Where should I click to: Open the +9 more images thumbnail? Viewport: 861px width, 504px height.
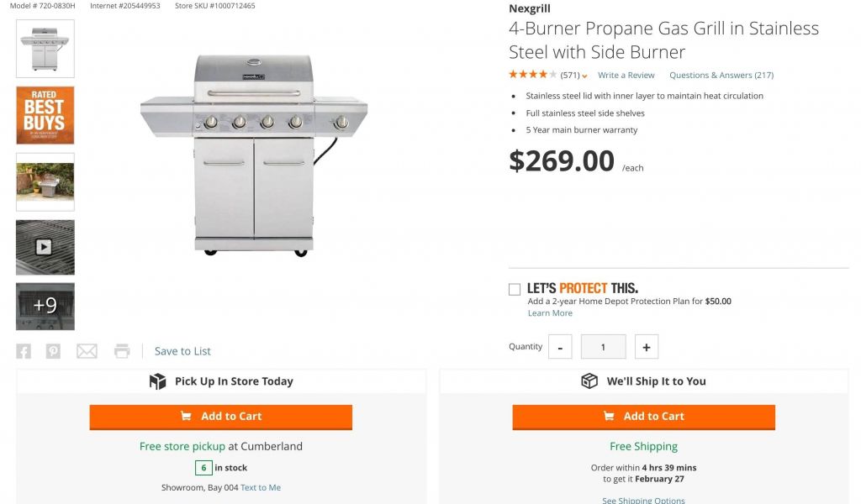click(x=45, y=306)
